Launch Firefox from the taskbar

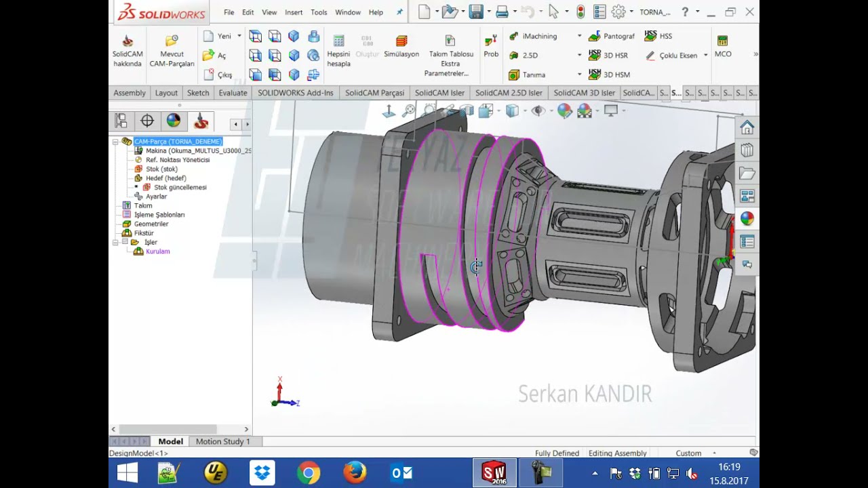pos(355,472)
